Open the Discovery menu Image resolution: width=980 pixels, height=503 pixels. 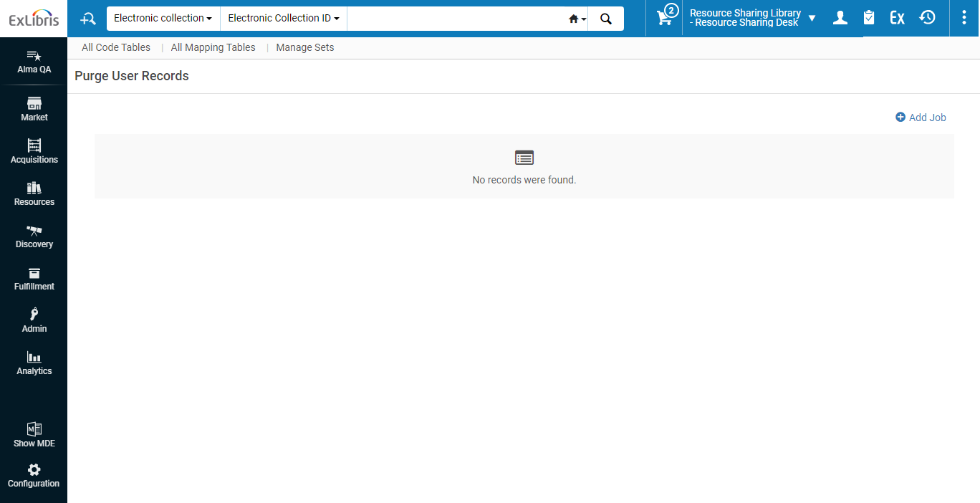tap(34, 236)
